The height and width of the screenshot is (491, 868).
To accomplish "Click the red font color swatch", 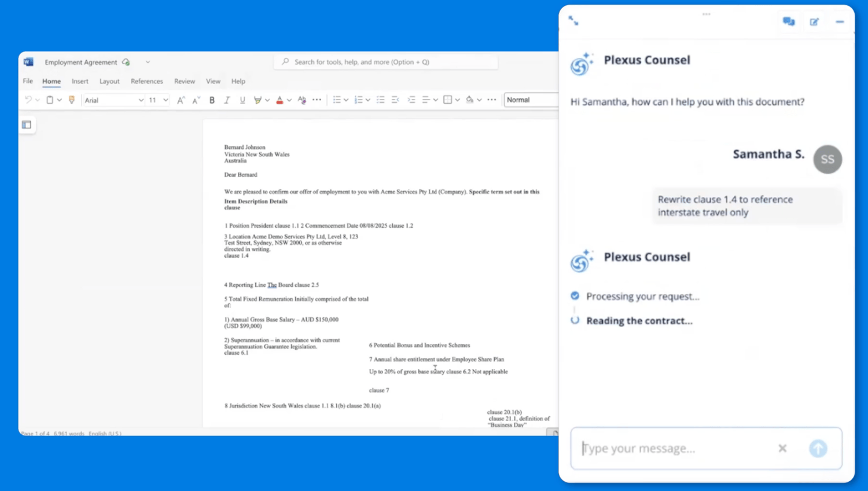I will coord(279,100).
